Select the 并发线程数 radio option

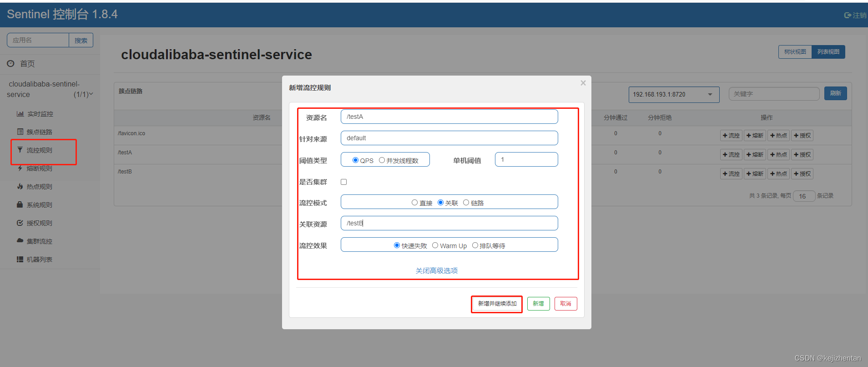[x=382, y=160]
